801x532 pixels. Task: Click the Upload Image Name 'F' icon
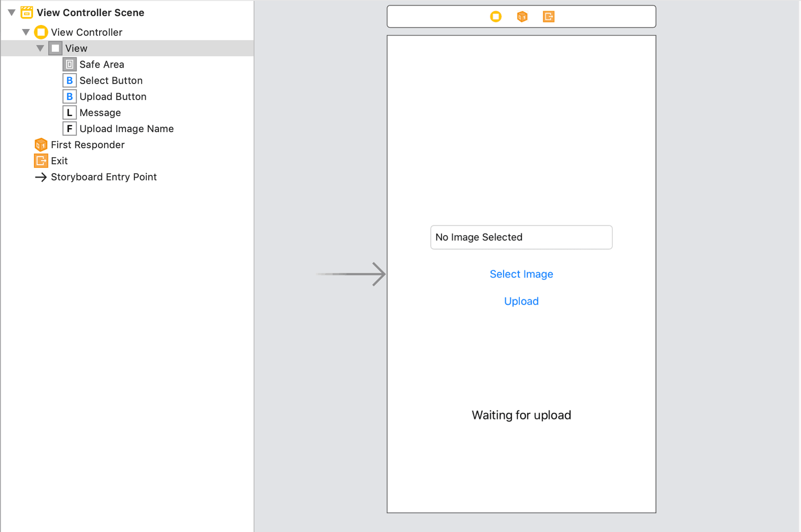pos(70,129)
